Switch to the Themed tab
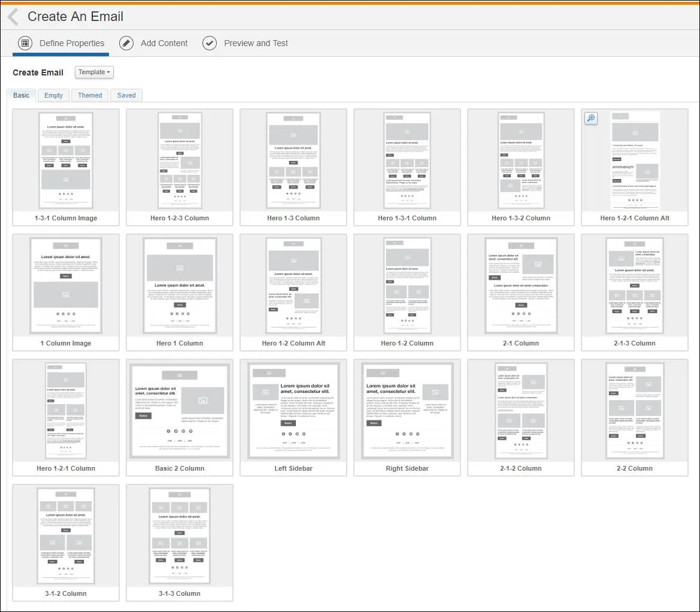Viewport: 700px width, 612px height. (x=90, y=95)
